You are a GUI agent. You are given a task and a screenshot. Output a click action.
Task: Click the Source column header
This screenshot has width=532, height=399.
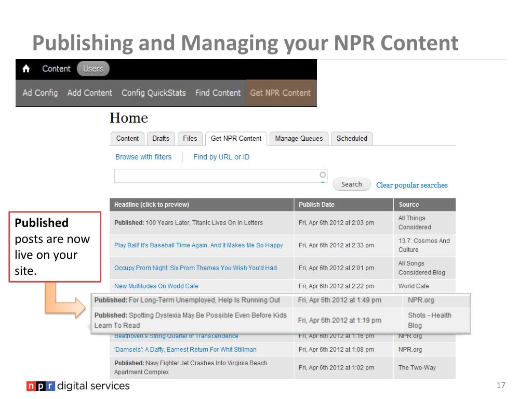[424, 205]
